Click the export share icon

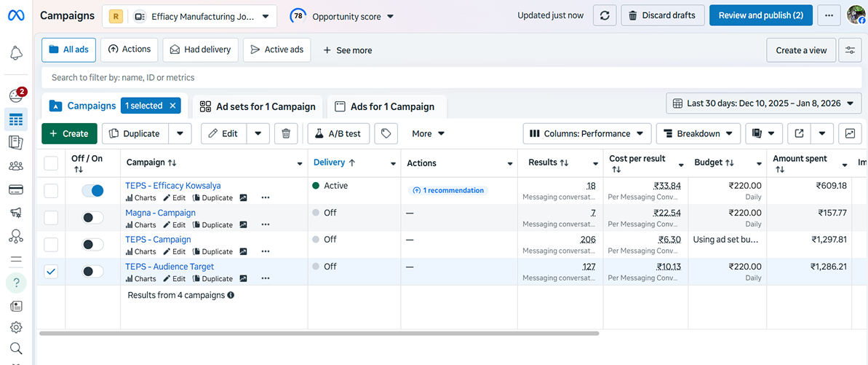[x=800, y=133]
